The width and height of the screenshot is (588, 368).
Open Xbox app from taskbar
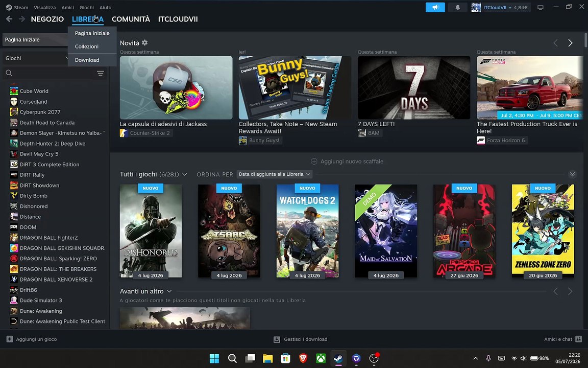321,358
